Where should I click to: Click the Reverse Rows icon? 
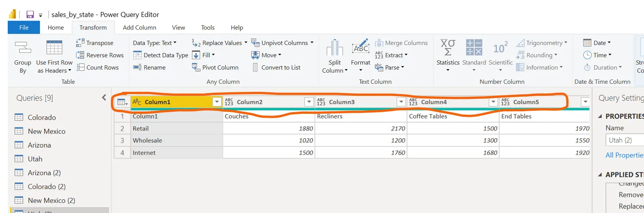(x=80, y=55)
